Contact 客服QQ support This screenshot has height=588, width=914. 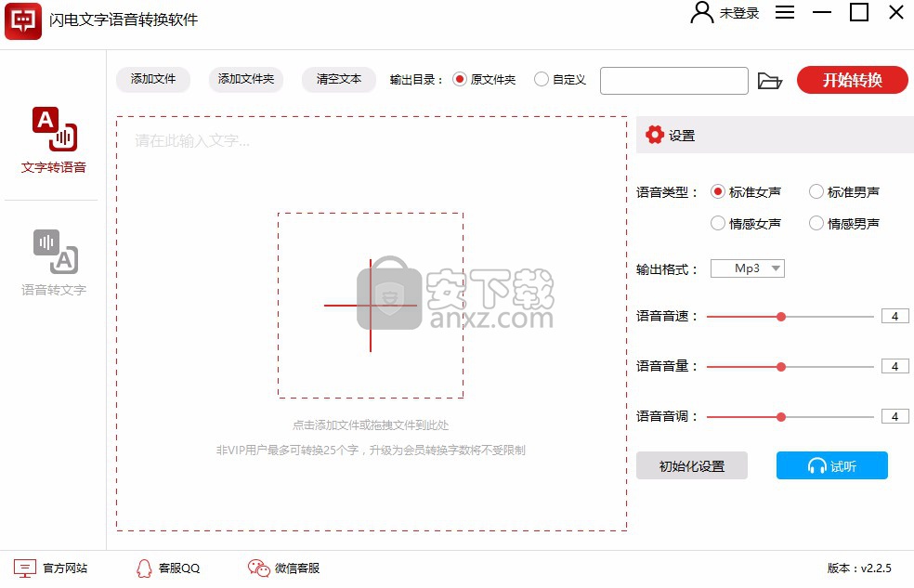[x=168, y=568]
